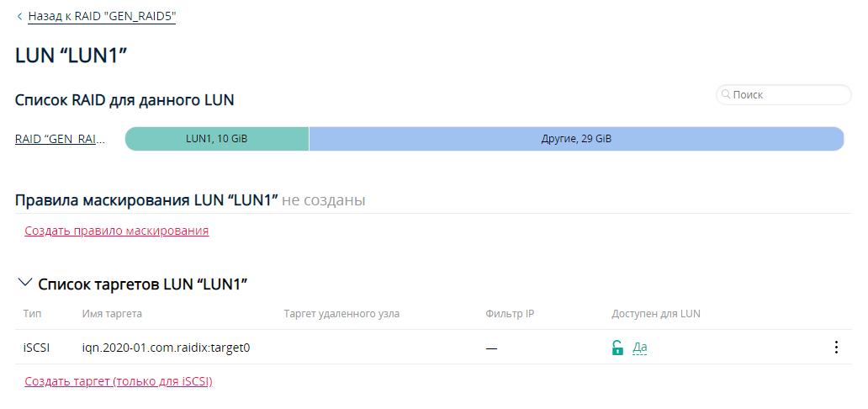Toggle the "Да" LUN availability value

639,348
